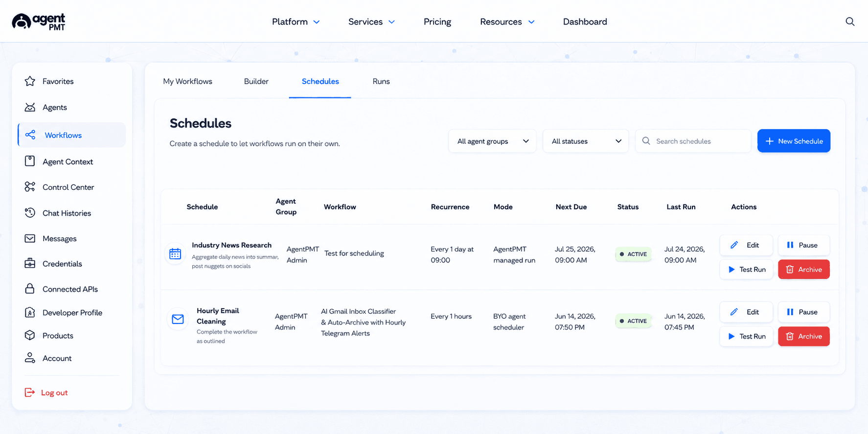Switch to the My Workflows tab

(187, 81)
